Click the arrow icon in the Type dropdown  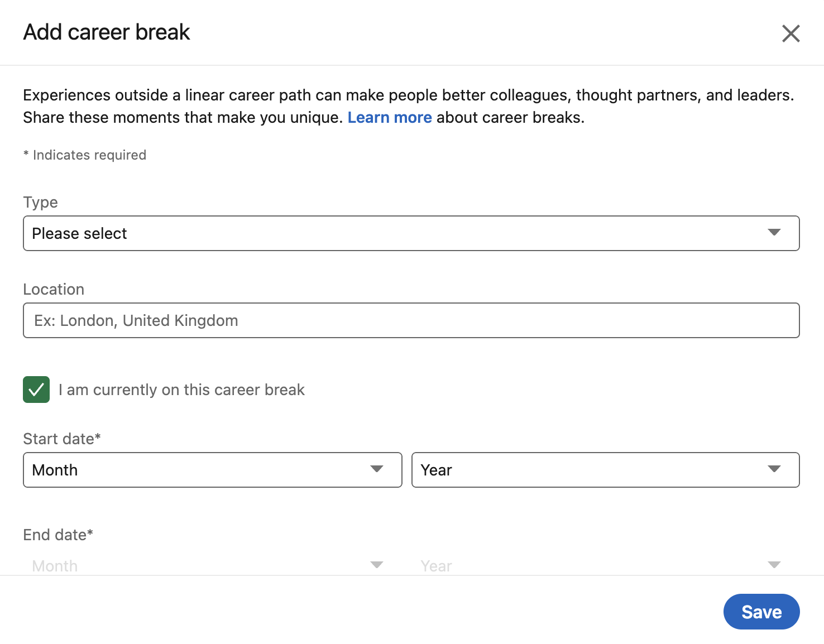tap(774, 233)
